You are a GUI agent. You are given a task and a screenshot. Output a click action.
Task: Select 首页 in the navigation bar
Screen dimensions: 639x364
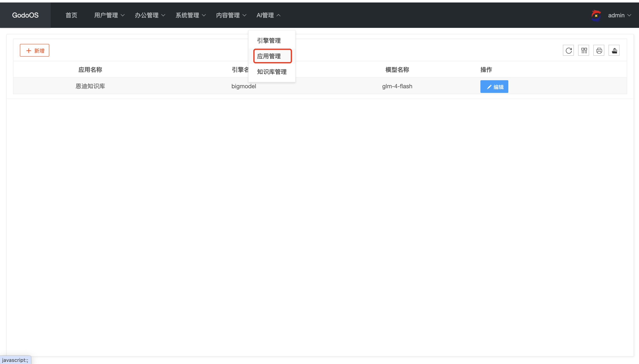[x=71, y=15]
